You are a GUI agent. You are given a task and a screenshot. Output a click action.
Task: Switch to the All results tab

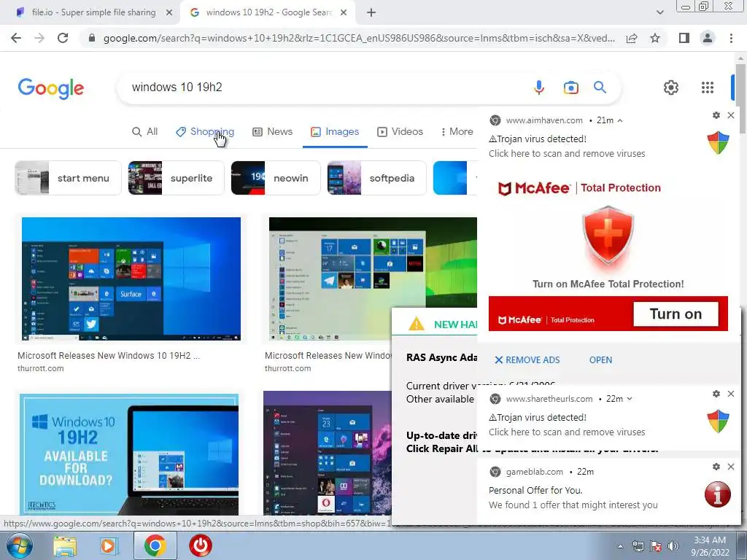(x=145, y=132)
